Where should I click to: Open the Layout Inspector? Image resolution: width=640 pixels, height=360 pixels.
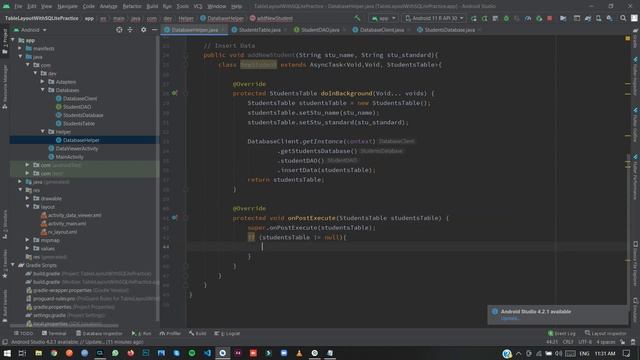point(606,333)
